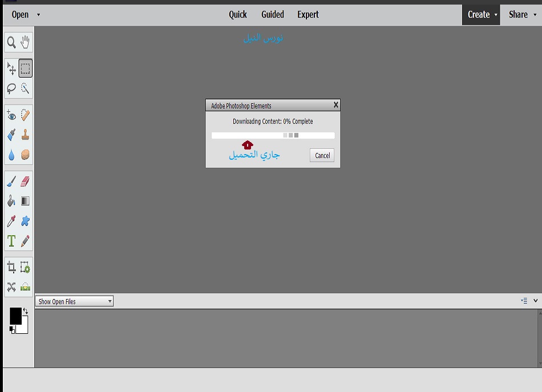The height and width of the screenshot is (392, 542).
Task: Activate the Clone Stamp tool
Action: point(25,135)
